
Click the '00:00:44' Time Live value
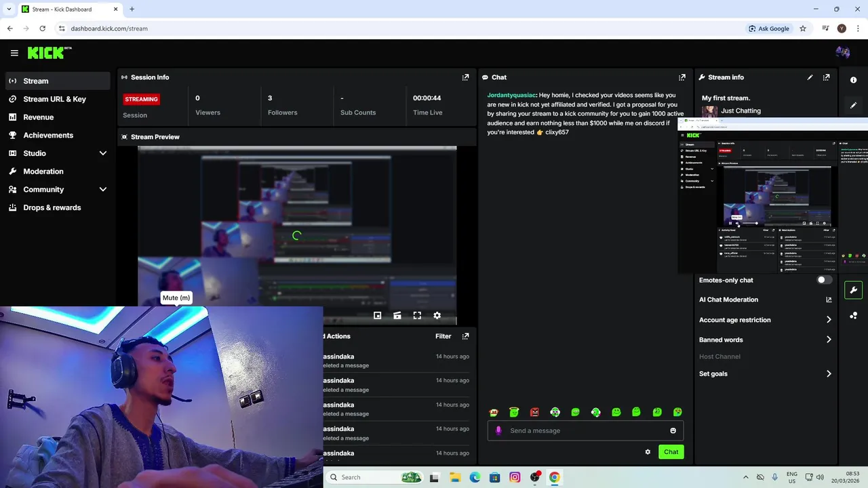(427, 98)
